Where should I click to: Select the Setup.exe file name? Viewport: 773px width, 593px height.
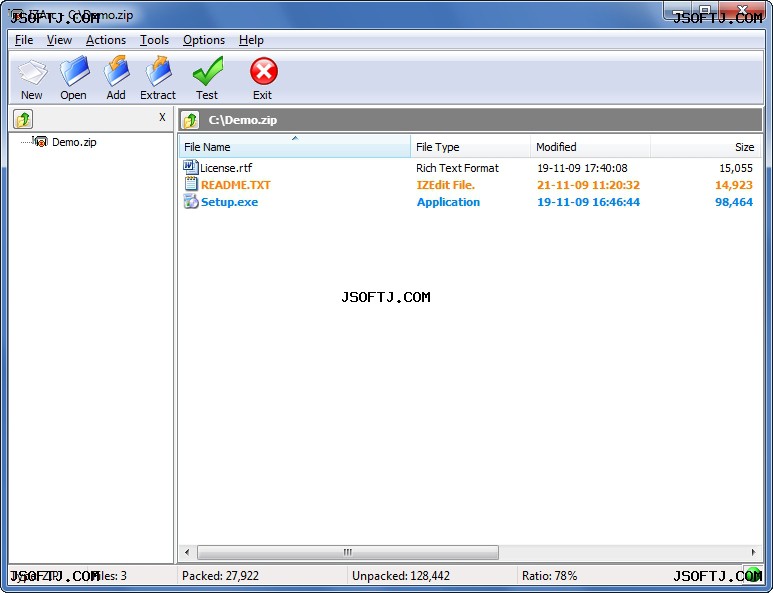tap(229, 202)
